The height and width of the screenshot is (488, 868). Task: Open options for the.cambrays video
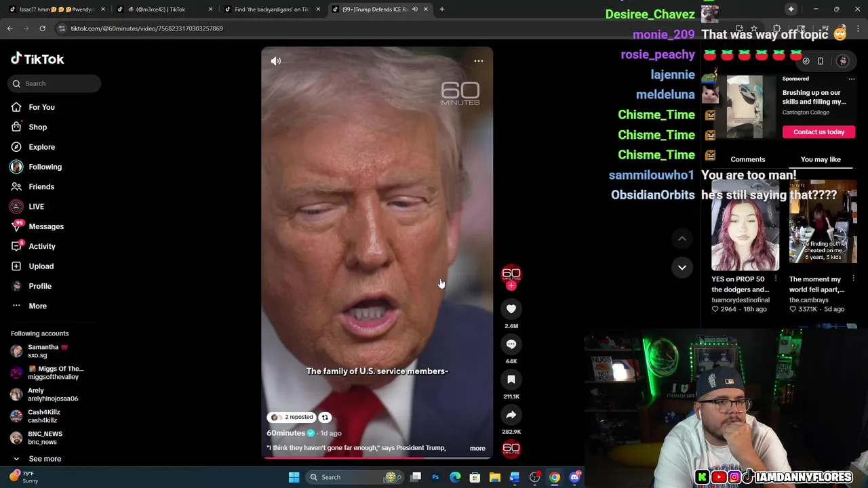[853, 279]
